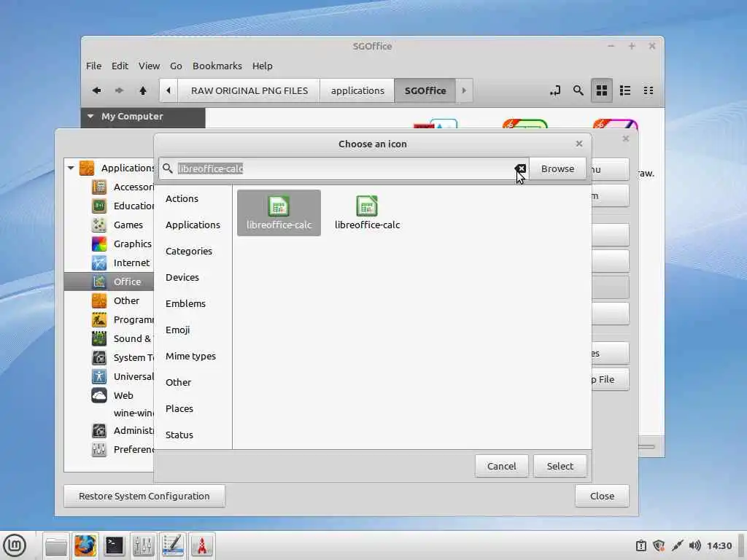Open the Go menu in SGOffice window
The image size is (747, 560).
[x=176, y=66]
